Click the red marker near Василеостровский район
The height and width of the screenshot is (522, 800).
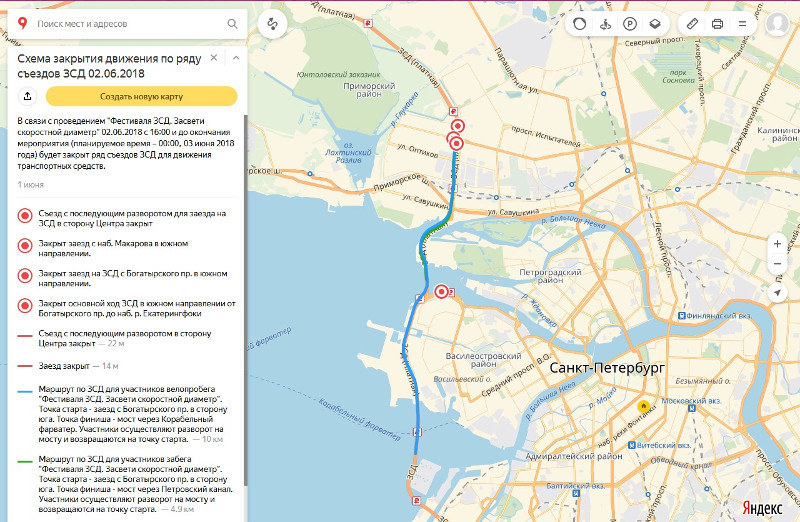[441, 291]
